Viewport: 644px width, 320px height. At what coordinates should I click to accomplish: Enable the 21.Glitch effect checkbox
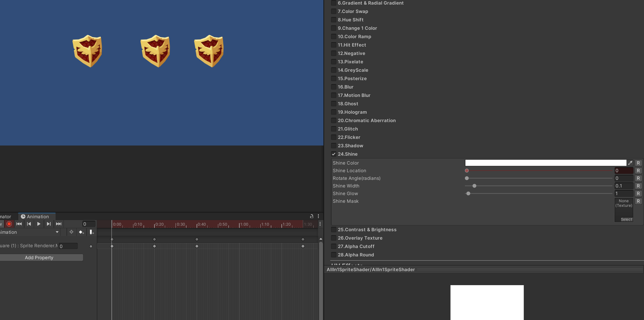[x=334, y=129]
